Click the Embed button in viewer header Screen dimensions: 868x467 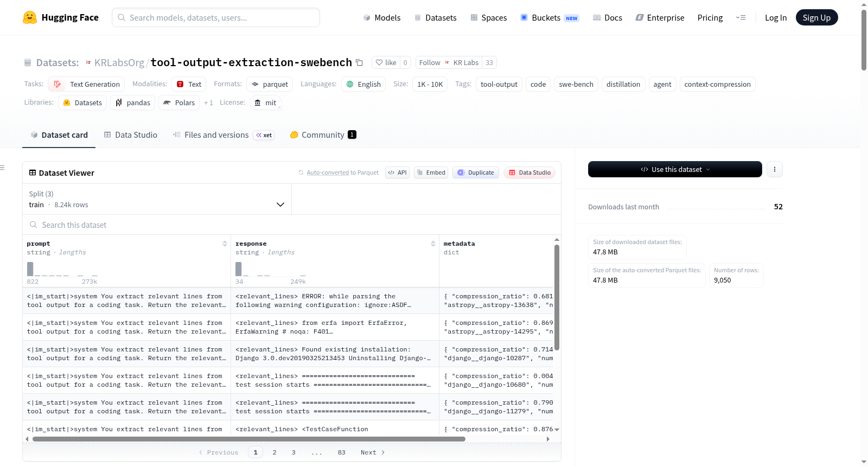tap(431, 172)
